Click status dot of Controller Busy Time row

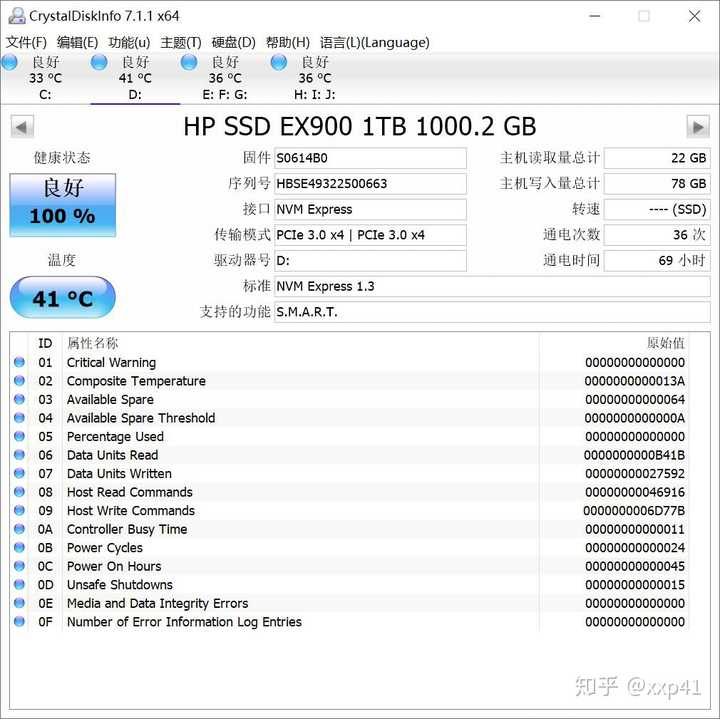point(19,529)
